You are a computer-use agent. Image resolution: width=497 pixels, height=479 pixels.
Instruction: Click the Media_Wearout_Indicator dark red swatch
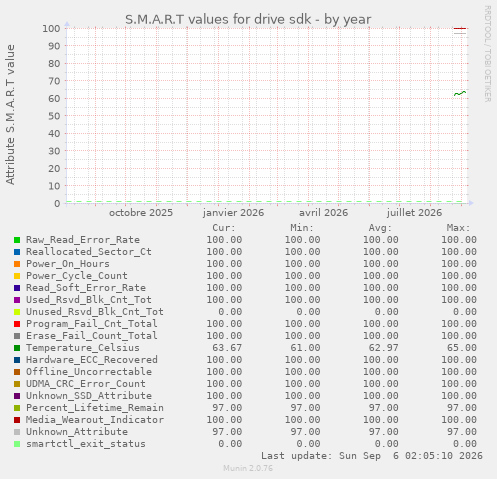tap(17, 420)
